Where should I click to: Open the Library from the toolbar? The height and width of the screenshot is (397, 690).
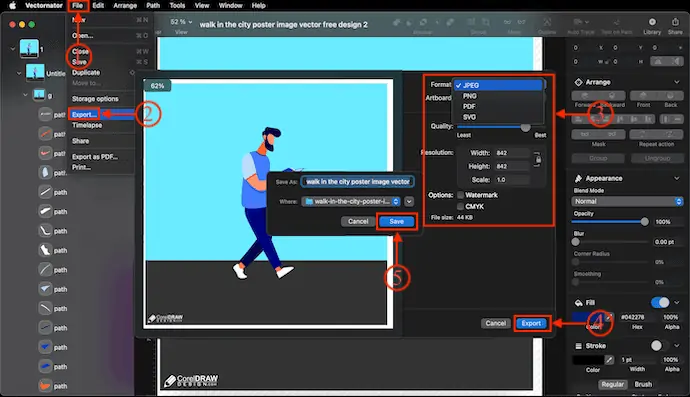pyautogui.click(x=652, y=22)
